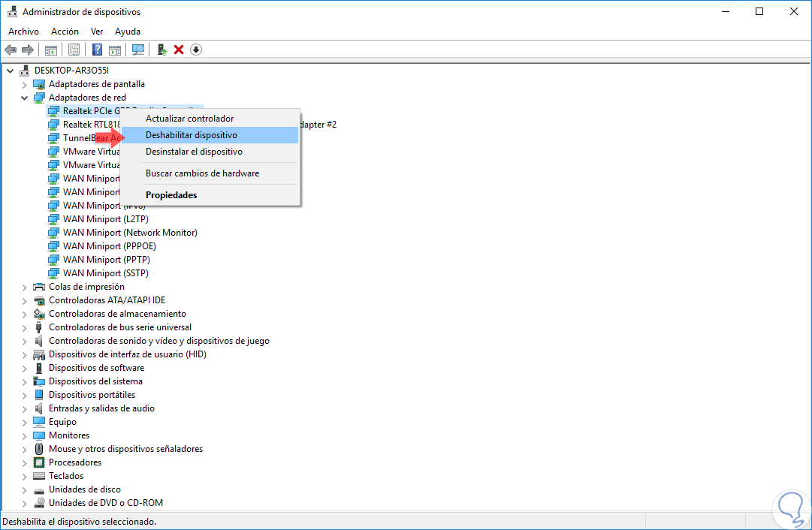
Task: Click the Scan for hardware changes toolbar icon
Action: [138, 50]
